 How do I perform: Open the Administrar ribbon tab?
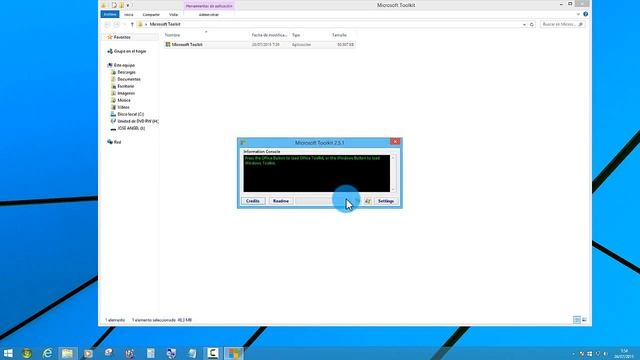pyautogui.click(x=209, y=14)
